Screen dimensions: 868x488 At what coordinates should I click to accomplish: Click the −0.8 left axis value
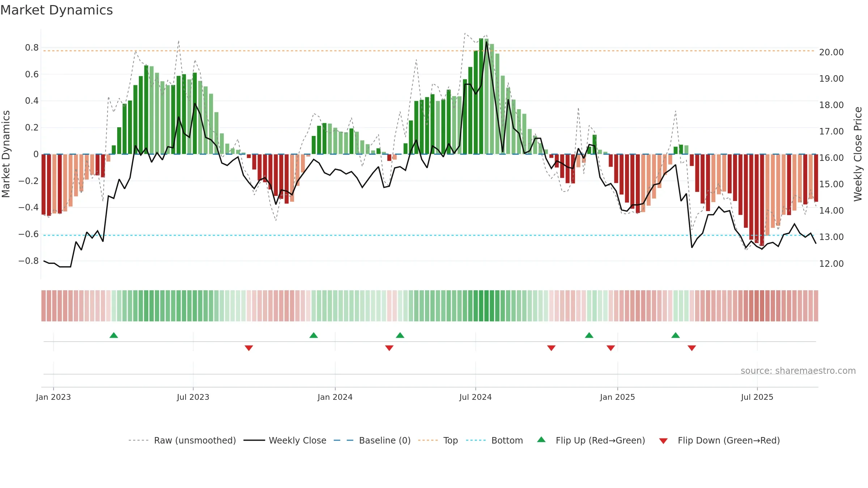(x=29, y=261)
